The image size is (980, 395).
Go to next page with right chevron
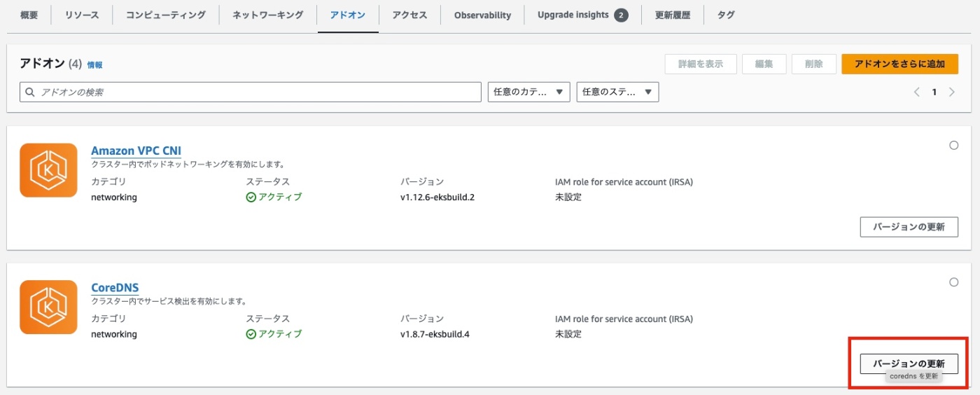coord(951,92)
